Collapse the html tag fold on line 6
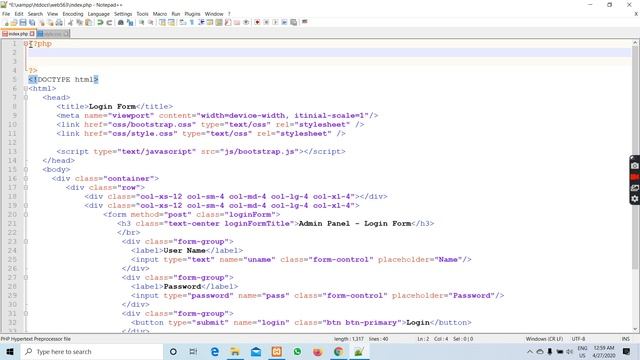 (x=26, y=88)
